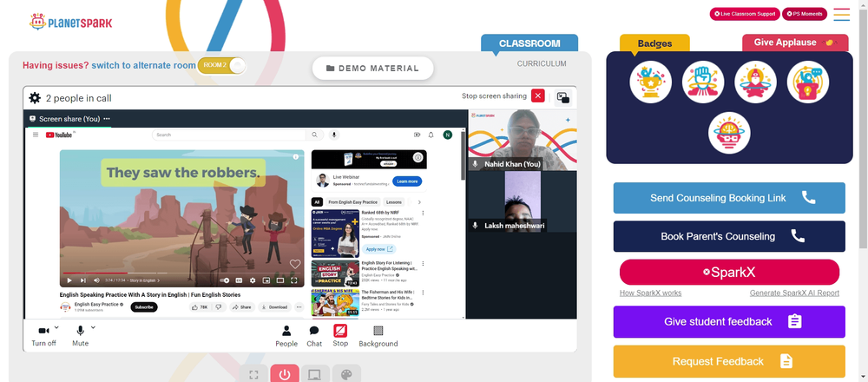Click the video progress bar
The width and height of the screenshot is (868, 382).
tap(181, 273)
